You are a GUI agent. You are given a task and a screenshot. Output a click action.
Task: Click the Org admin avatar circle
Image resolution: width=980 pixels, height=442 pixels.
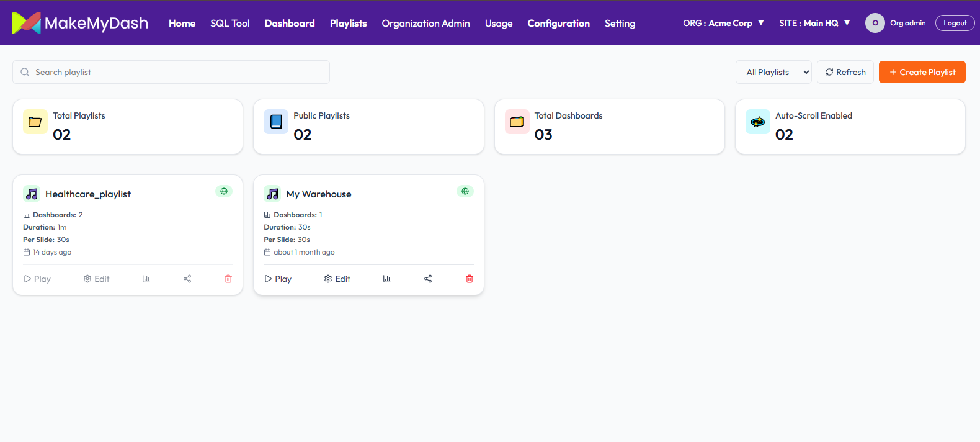[x=875, y=23]
